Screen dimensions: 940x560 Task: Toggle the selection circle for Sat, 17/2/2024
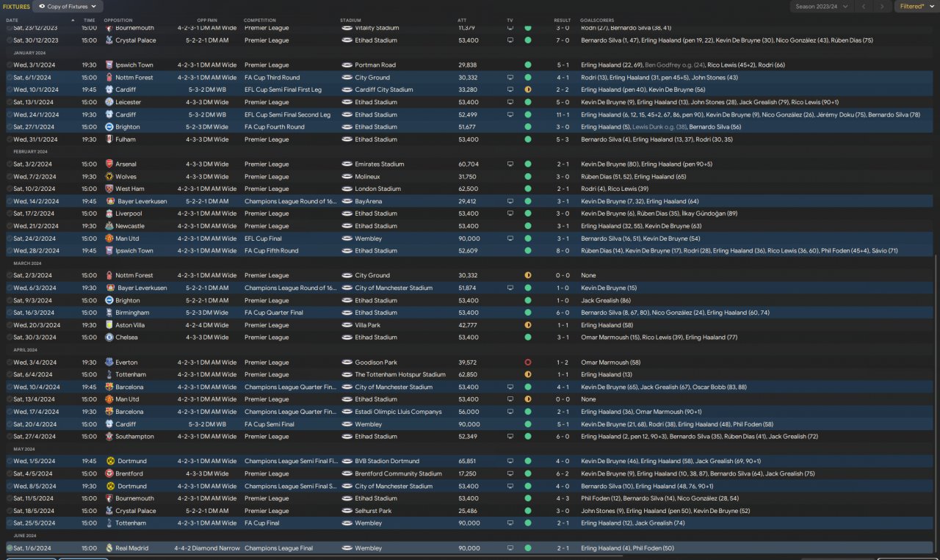coord(10,214)
